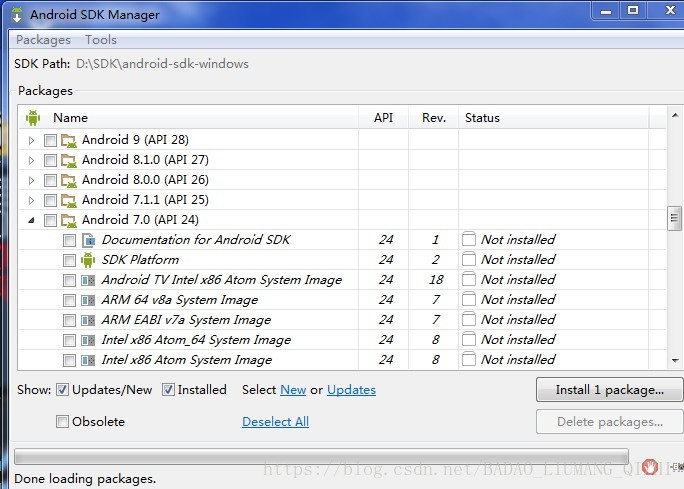The height and width of the screenshot is (489, 684).
Task: Click status icon of SDK Platform row
Action: (469, 259)
